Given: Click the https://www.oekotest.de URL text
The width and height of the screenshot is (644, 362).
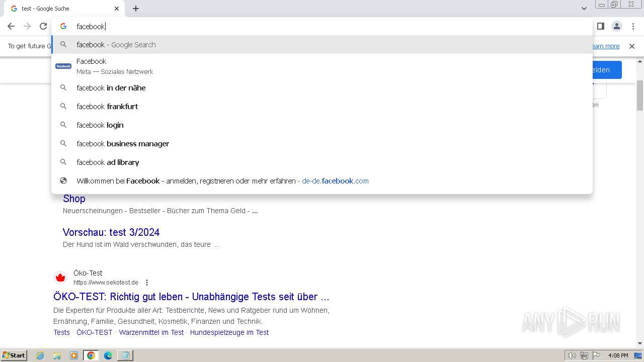Looking at the screenshot, I should [106, 283].
